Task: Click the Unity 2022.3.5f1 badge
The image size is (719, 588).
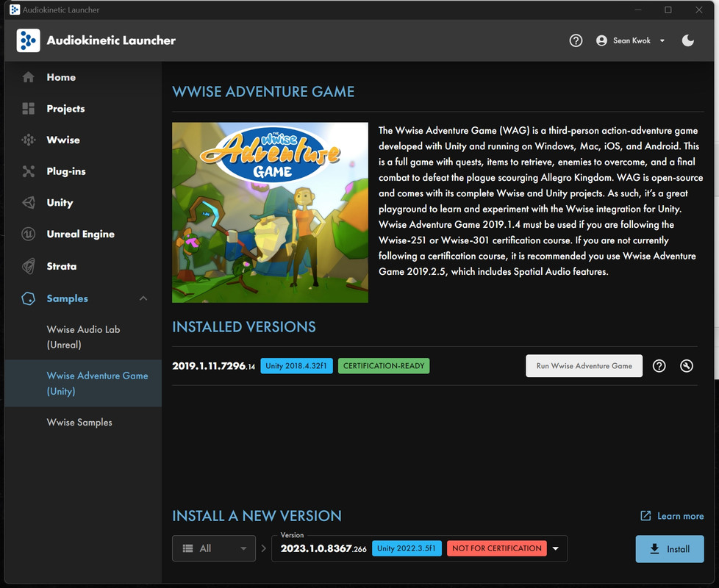Action: 407,548
